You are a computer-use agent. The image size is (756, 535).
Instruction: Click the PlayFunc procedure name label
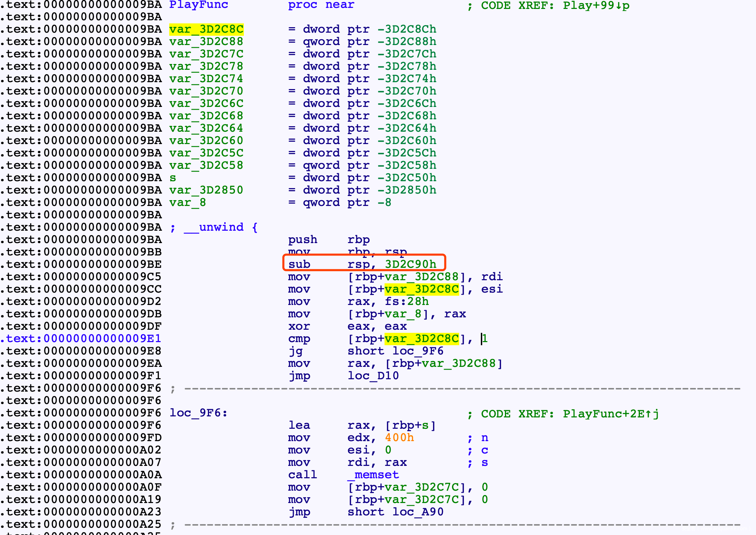[x=198, y=5]
